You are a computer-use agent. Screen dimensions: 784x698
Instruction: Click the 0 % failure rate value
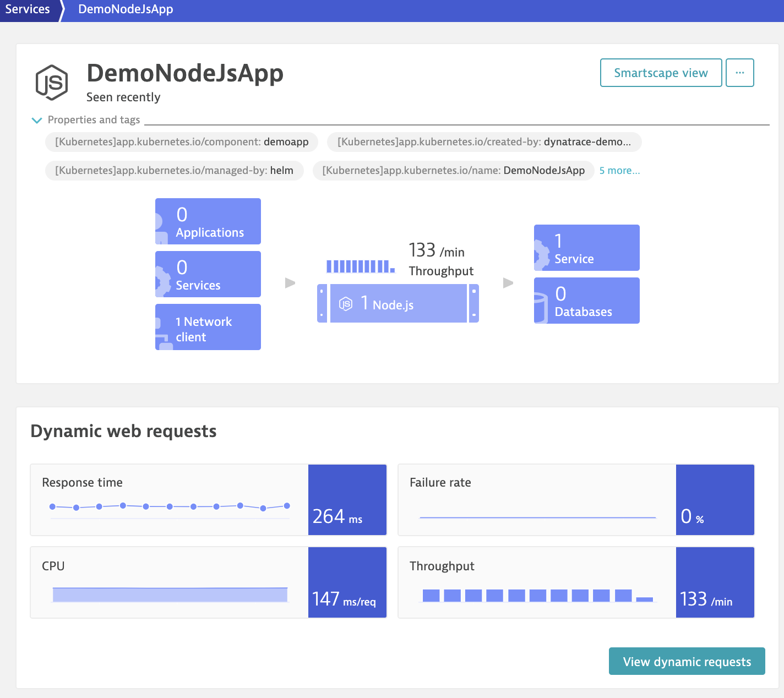click(715, 500)
